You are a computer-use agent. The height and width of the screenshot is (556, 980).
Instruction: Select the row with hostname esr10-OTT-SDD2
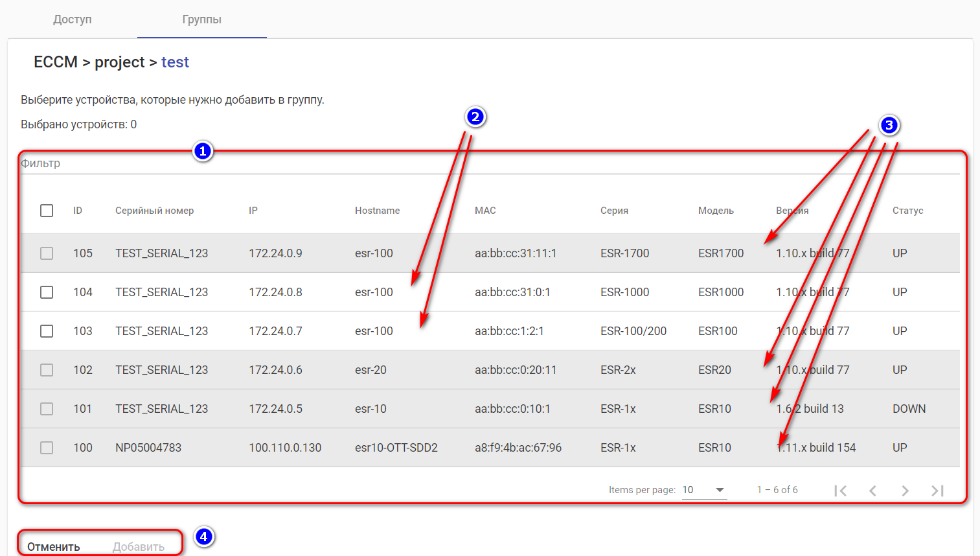pos(396,448)
